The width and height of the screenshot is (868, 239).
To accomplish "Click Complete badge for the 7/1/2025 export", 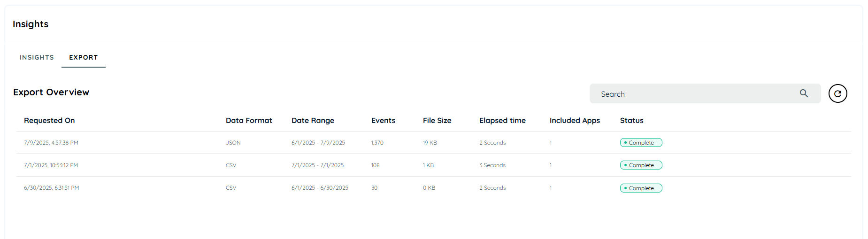I will (x=641, y=165).
